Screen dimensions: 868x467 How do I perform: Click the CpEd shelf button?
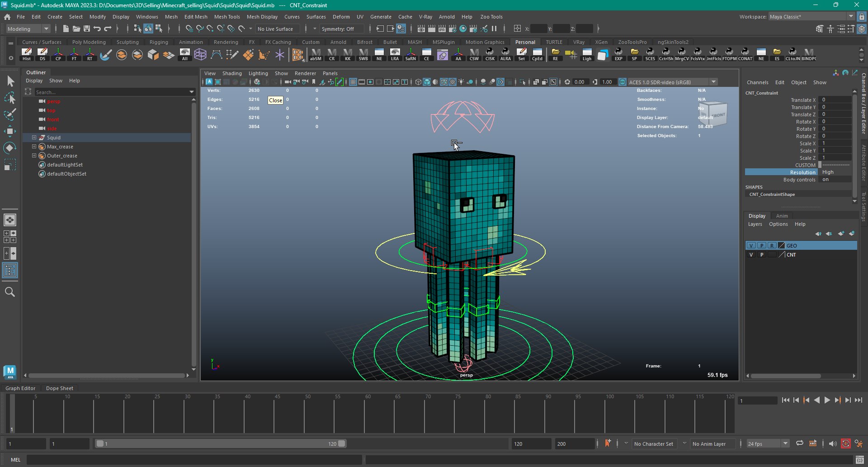pyautogui.click(x=537, y=54)
